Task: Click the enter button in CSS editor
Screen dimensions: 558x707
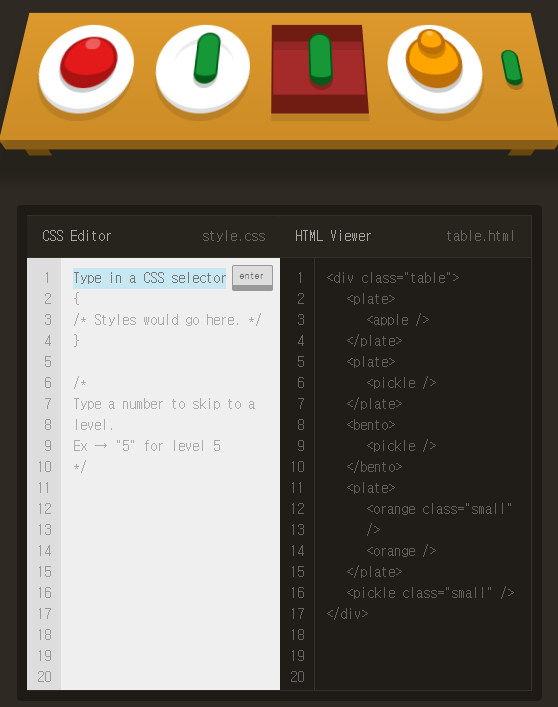Action: coord(252,277)
